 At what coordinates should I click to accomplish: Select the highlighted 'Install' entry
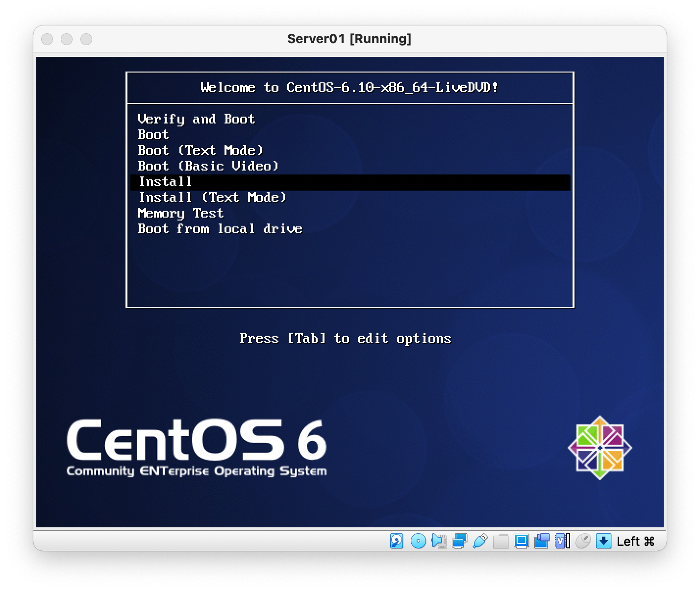pyautogui.click(x=350, y=182)
